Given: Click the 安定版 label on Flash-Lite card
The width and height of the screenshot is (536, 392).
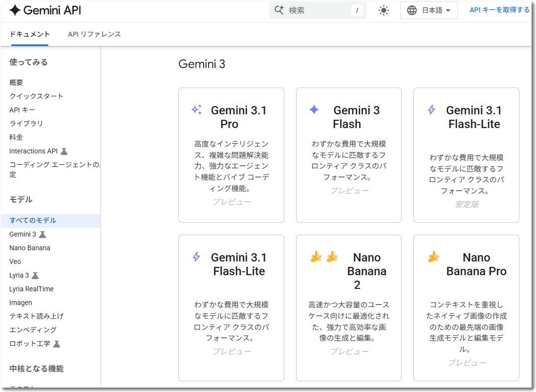Looking at the screenshot, I should tap(467, 204).
